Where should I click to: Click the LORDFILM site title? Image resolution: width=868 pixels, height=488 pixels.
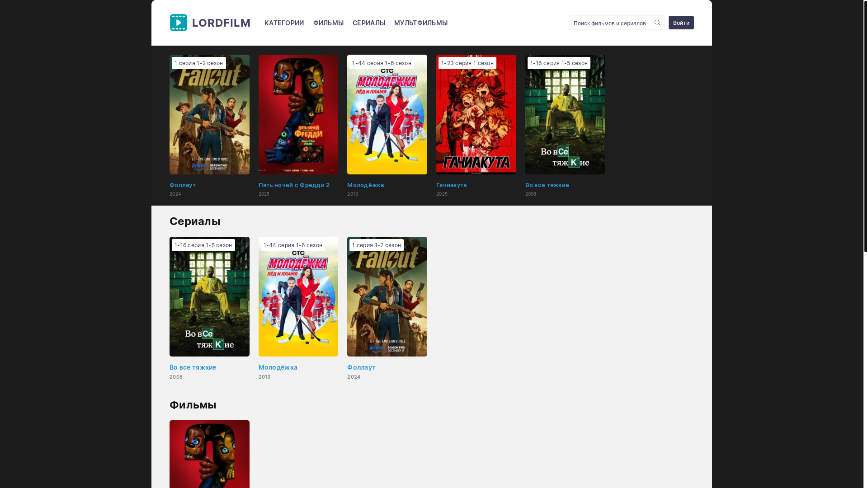(x=221, y=23)
